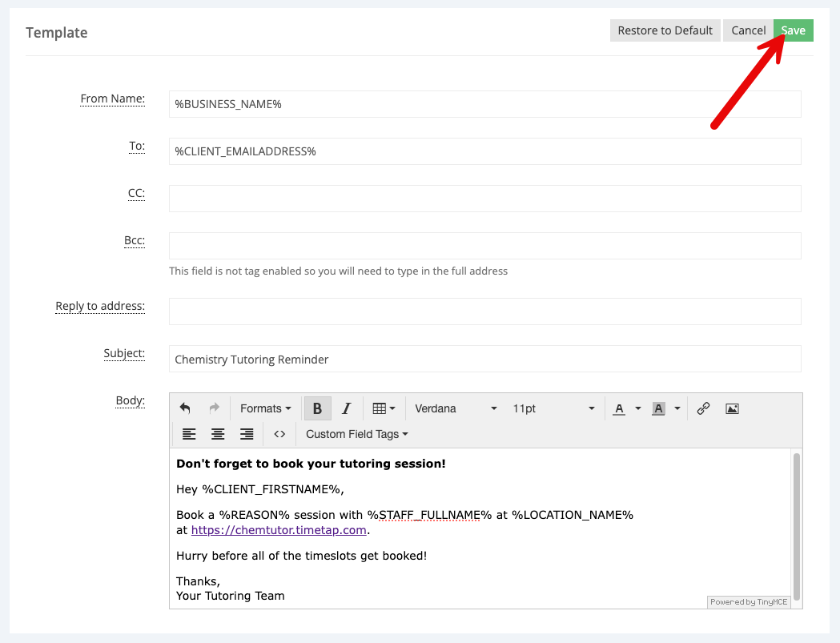Toggle bold formatting in the editor

[x=318, y=408]
